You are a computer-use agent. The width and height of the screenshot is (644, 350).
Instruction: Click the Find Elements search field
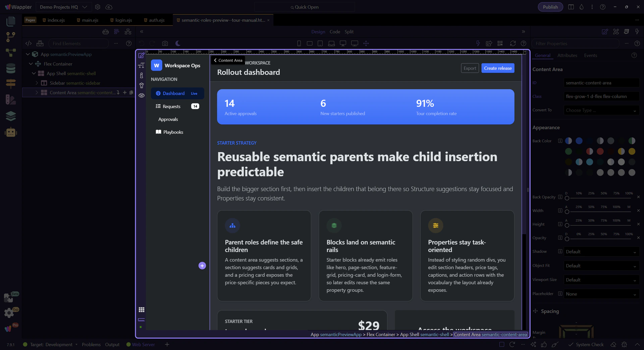(79, 43)
